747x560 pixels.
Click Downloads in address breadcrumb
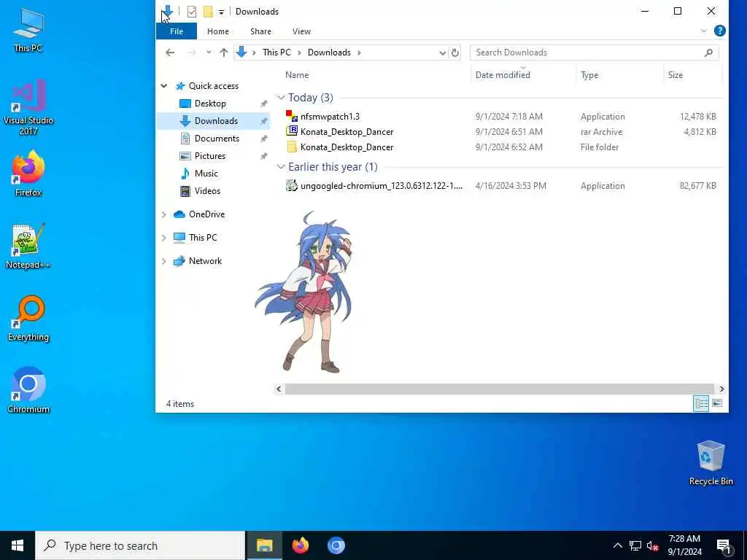pos(329,52)
